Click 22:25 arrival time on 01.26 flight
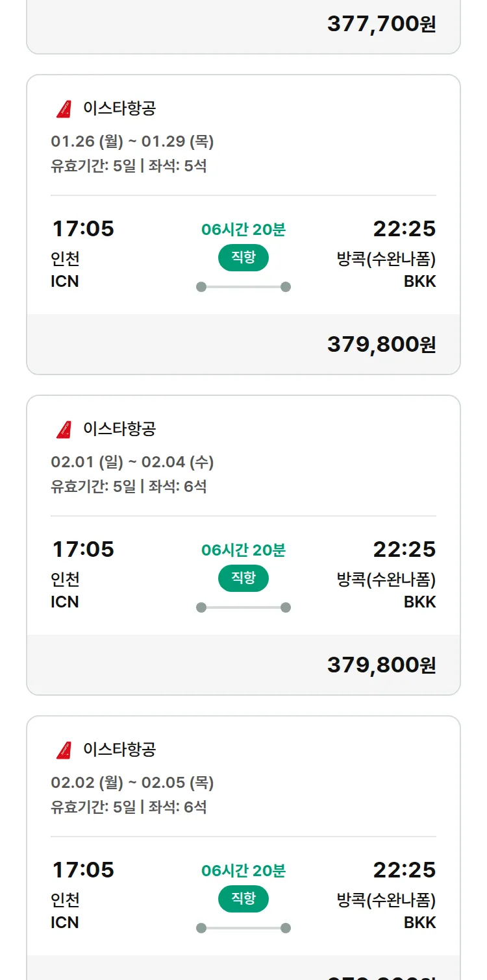The width and height of the screenshot is (487, 980). pos(404,229)
